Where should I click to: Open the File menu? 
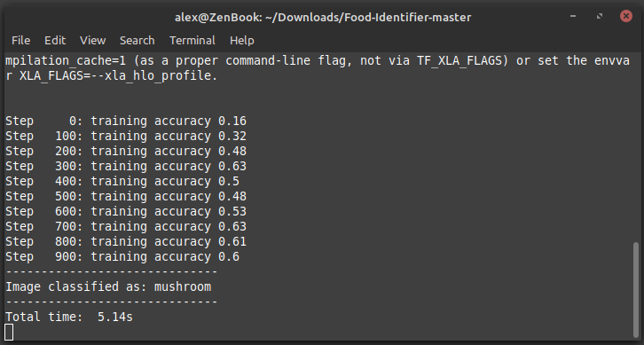click(21, 40)
